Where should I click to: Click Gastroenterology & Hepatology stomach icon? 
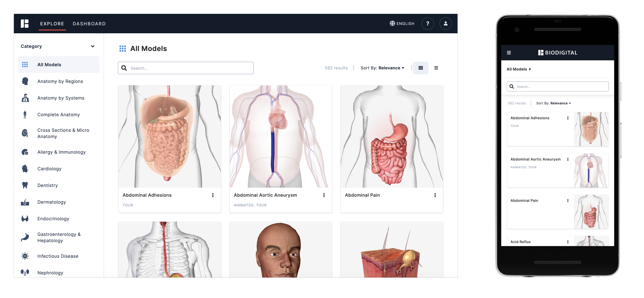pos(25,237)
